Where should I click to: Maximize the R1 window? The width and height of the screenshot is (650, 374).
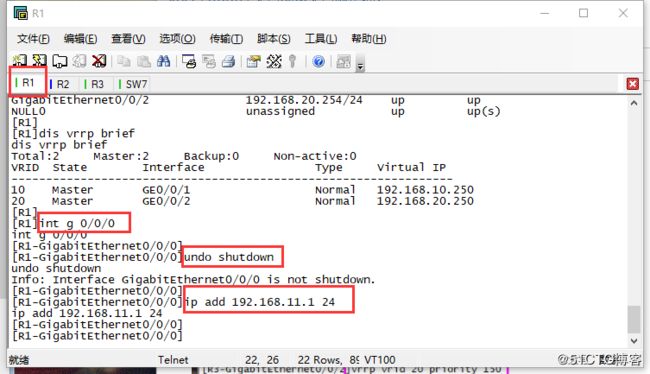click(x=583, y=13)
